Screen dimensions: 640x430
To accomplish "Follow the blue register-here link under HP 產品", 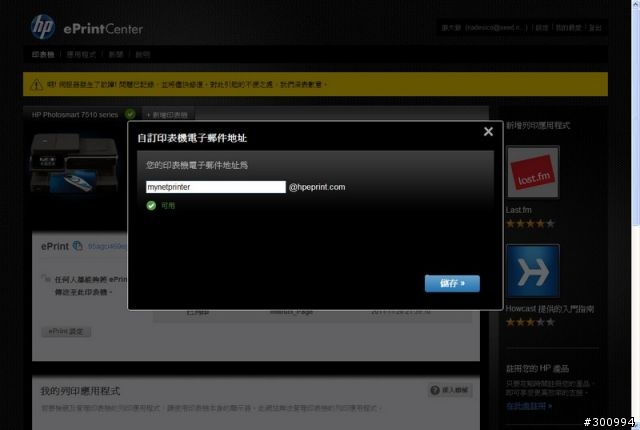I will (x=529, y=406).
